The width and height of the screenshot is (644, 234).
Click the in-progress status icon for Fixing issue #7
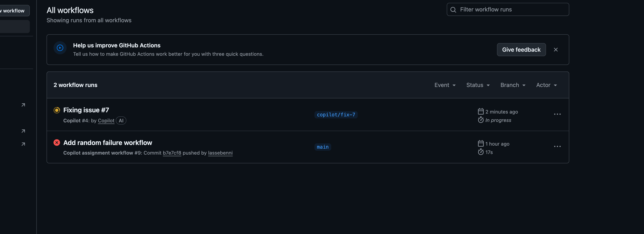tap(57, 110)
